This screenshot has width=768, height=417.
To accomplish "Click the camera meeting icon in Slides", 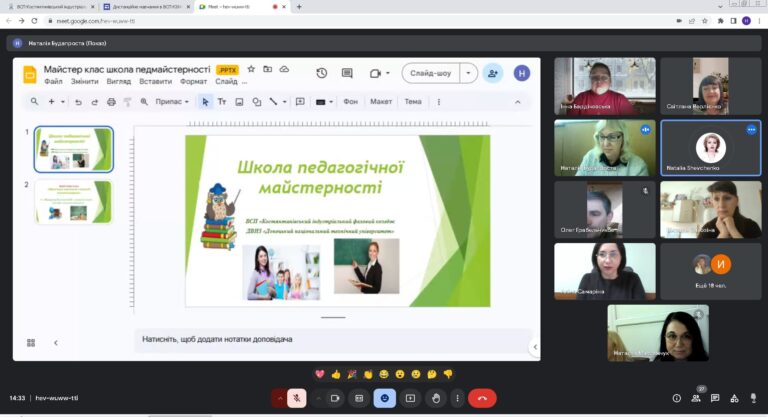I will tap(375, 73).
